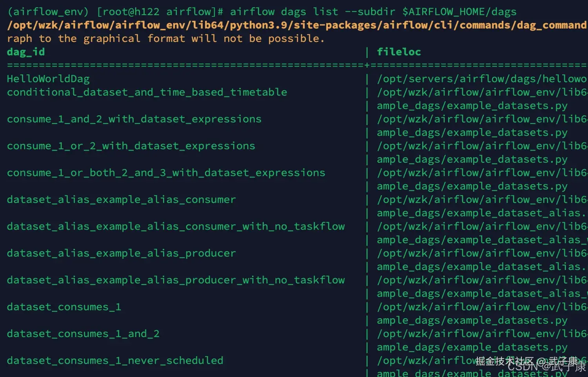Select dataset_alias_example_alias_producer_with_no_taskflow DAG name
The image size is (588, 377).
[176, 280]
